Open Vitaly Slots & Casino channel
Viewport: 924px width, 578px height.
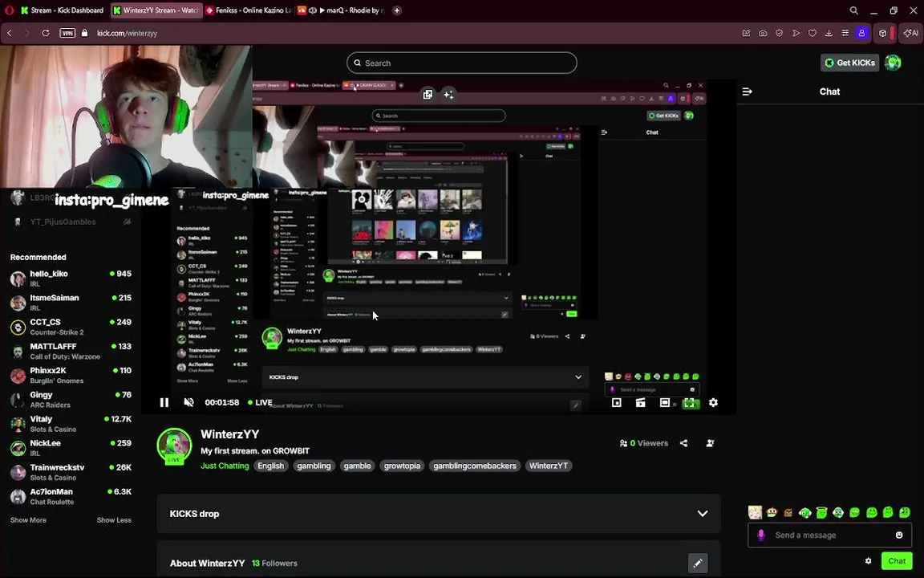click(x=71, y=424)
